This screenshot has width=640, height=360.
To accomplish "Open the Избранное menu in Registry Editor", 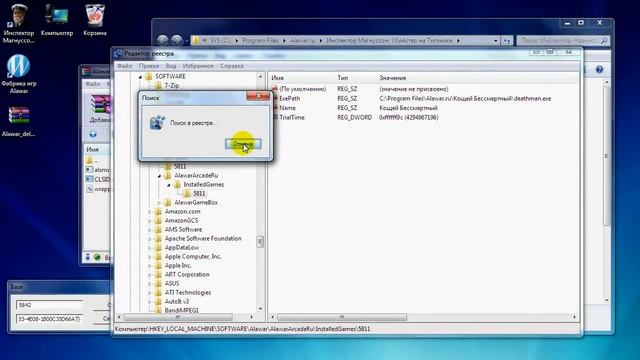I will click(198, 66).
